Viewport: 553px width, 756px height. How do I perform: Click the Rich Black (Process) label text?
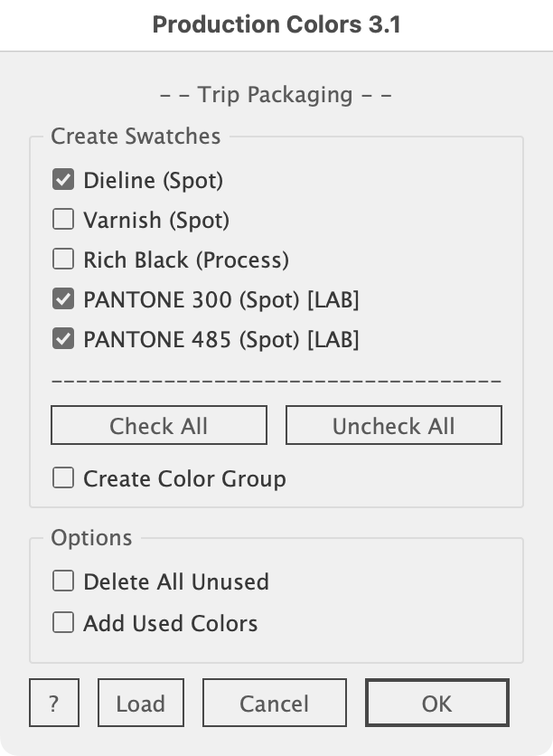186,260
